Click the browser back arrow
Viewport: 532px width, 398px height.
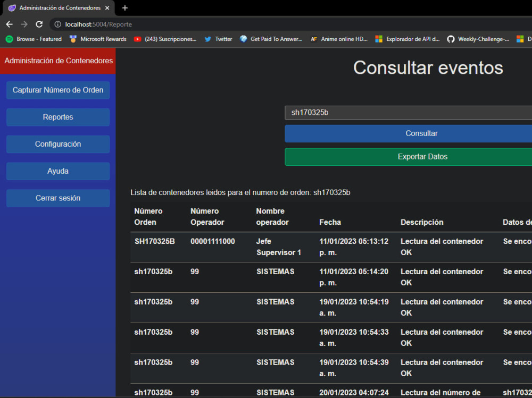tap(9, 24)
